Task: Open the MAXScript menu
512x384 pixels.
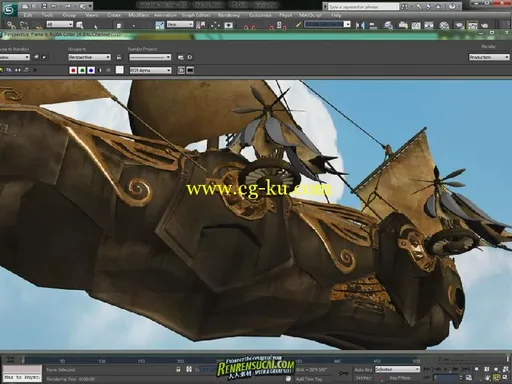Action: pyautogui.click(x=310, y=15)
